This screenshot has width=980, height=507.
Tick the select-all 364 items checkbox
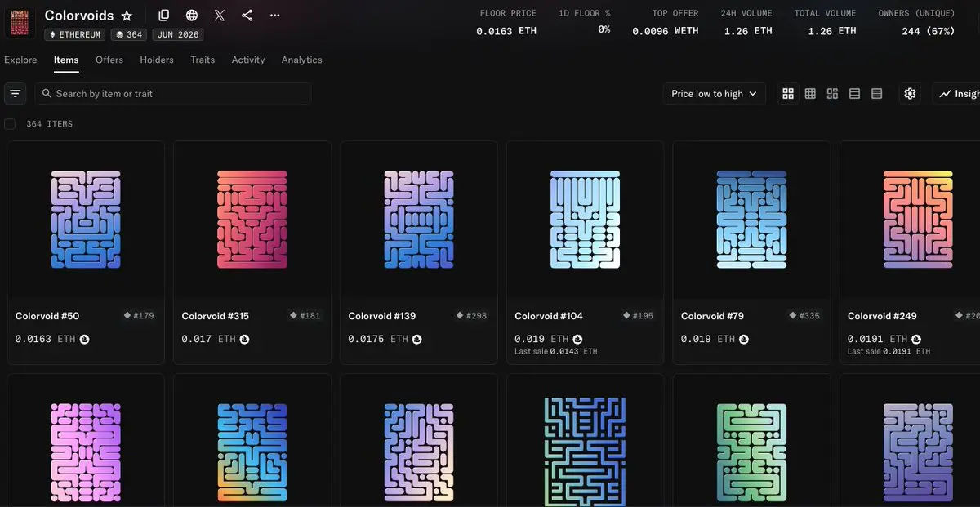(10, 124)
